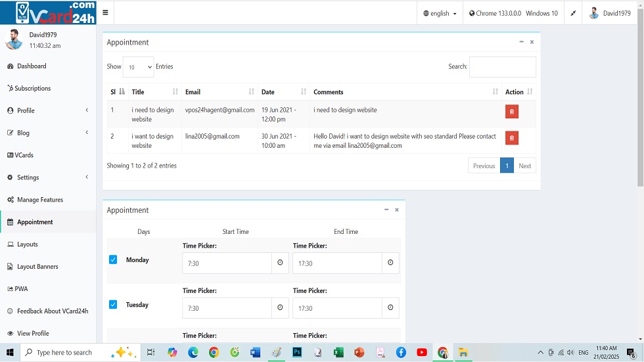644x362 pixels.
Task: Click the Previous pagination button
Action: coord(484,166)
